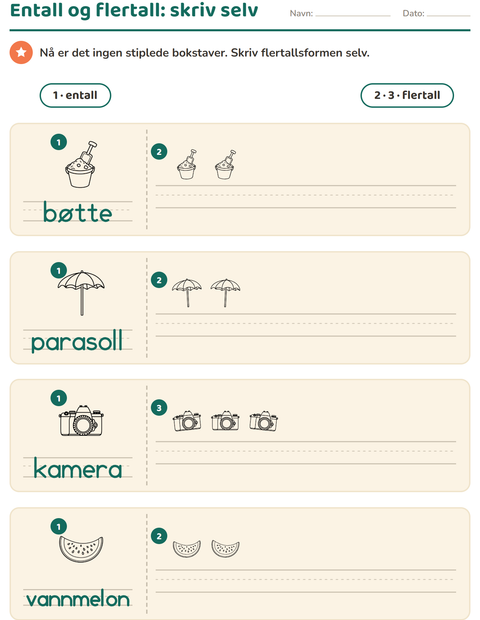Click the writing line for kamera plural
480x620 pixels.
[x=306, y=452]
